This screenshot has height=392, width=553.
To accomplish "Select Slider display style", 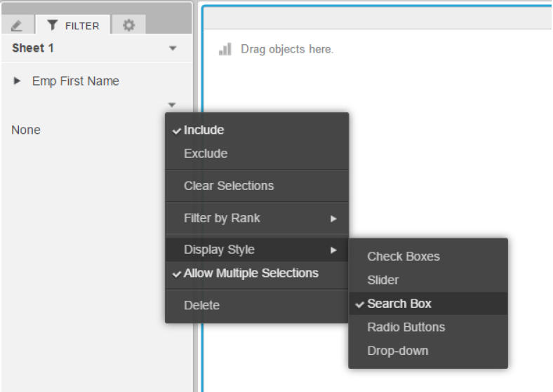I will (x=383, y=281).
